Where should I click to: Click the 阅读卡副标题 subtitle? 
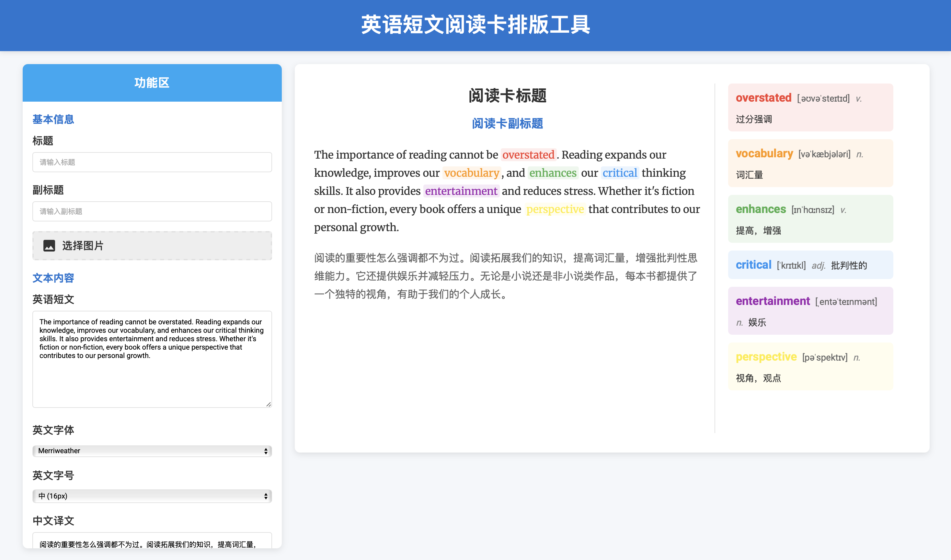pyautogui.click(x=507, y=123)
